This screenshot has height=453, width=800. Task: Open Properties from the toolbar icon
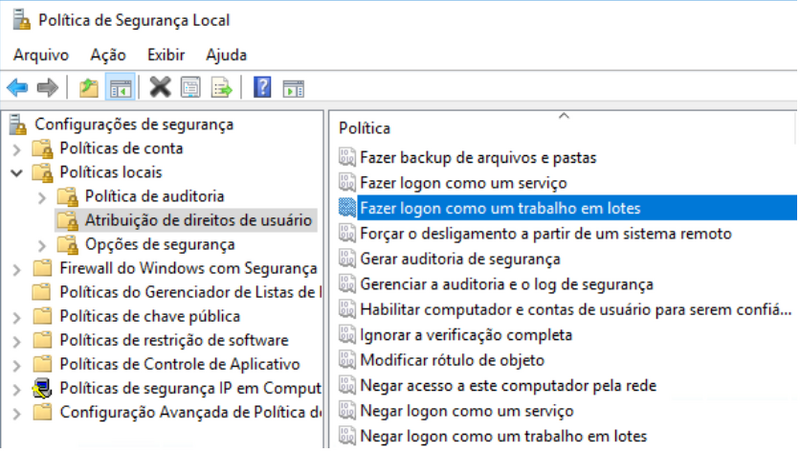coord(191,88)
